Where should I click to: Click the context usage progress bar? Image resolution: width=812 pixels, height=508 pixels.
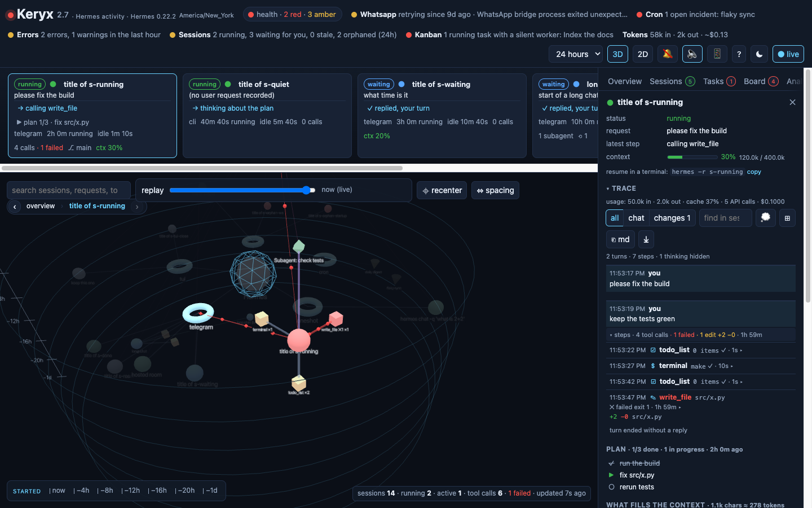tap(692, 157)
